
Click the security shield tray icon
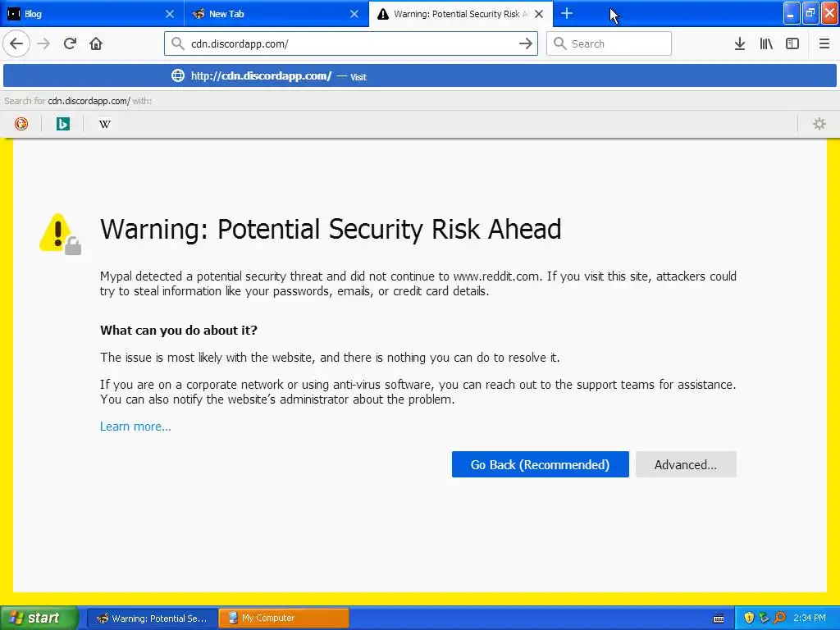pyautogui.click(x=749, y=619)
